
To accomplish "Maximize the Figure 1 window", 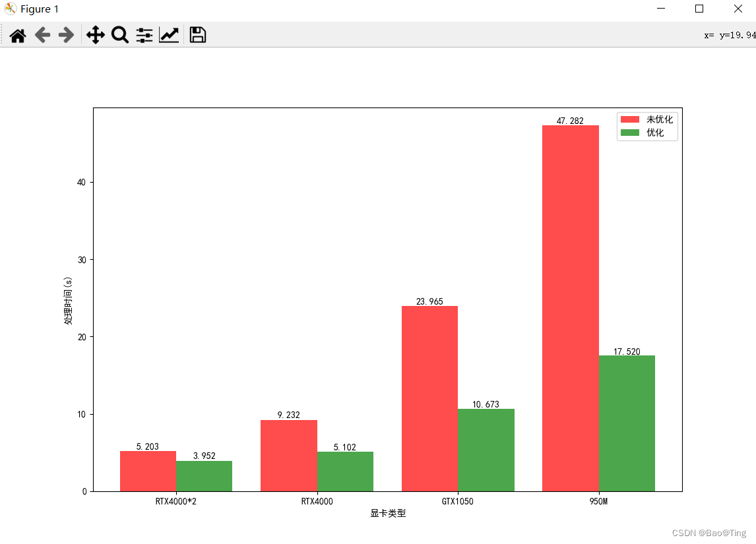I will pos(699,9).
